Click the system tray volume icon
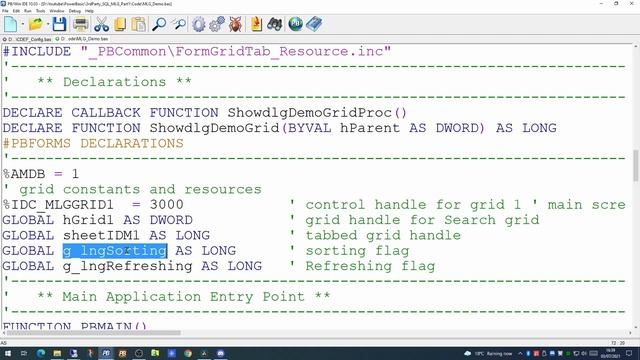640x360 pixels. [584, 353]
